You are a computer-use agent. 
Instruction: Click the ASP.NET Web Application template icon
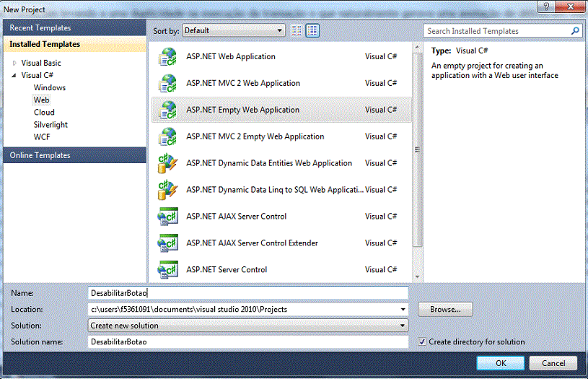(167, 57)
